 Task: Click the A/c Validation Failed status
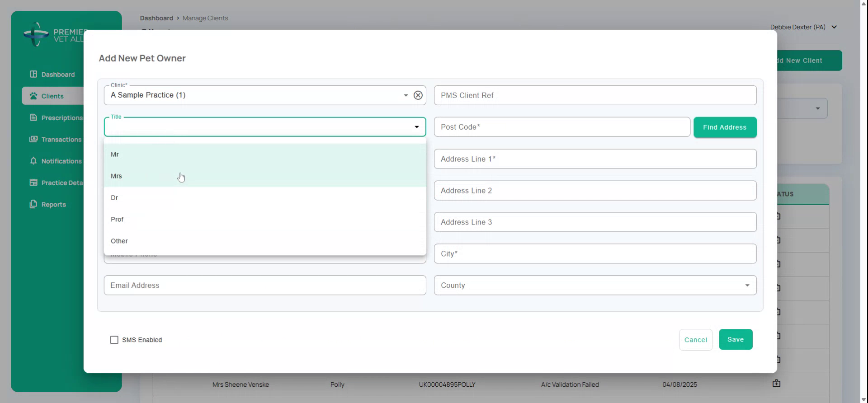(x=570, y=384)
